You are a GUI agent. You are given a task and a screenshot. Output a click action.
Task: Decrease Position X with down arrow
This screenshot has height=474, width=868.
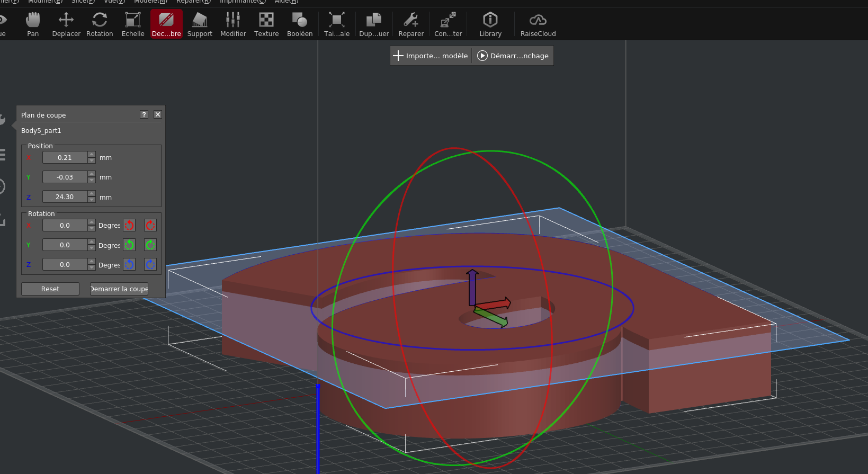(92, 160)
